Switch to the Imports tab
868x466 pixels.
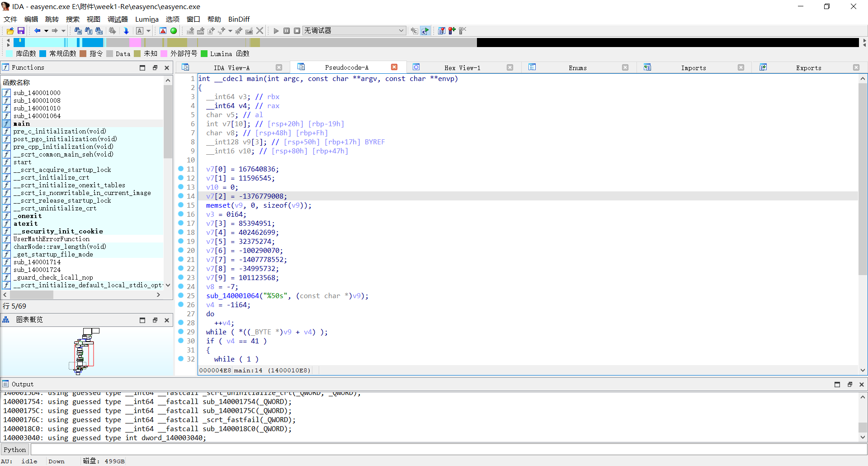coord(693,68)
